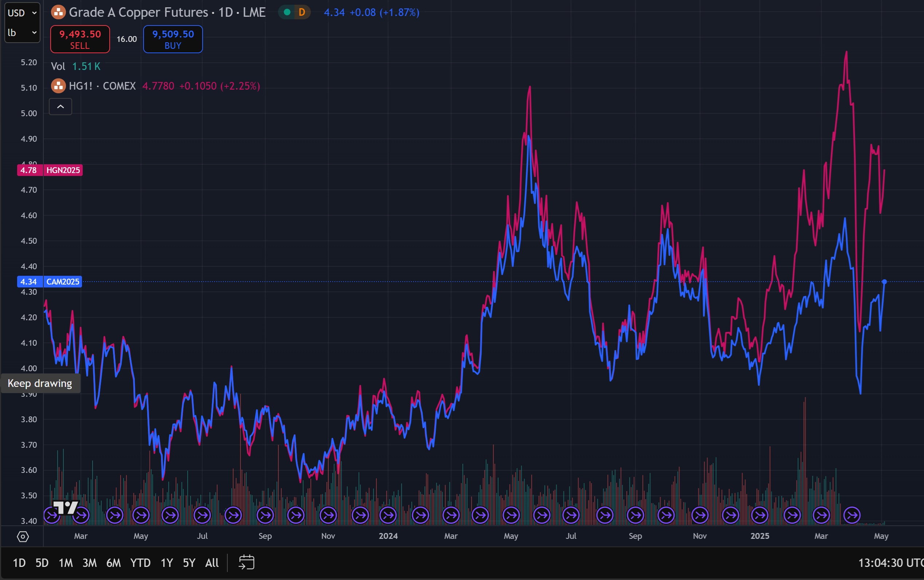This screenshot has height=580, width=924.
Task: Open contract rollover marker above Sep 2023 label
Action: (x=265, y=515)
